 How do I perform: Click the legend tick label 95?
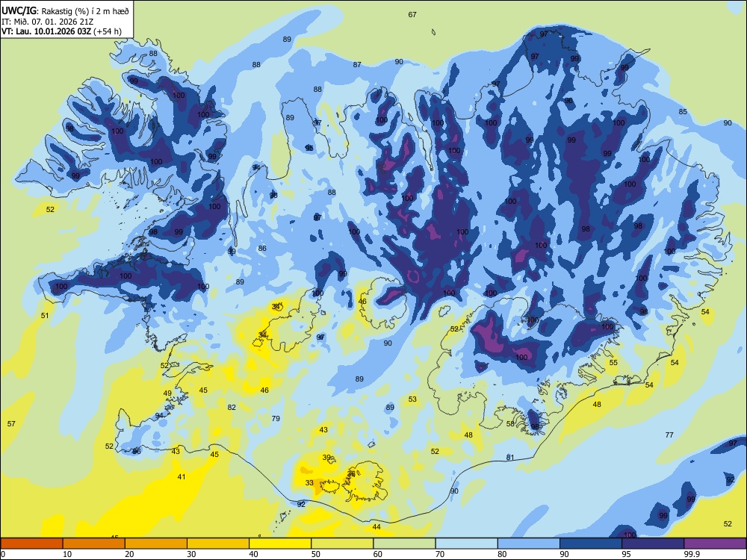click(x=626, y=554)
